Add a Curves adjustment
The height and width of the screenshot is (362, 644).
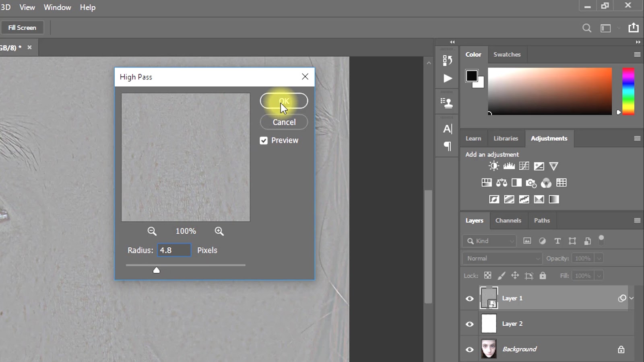pos(524,166)
